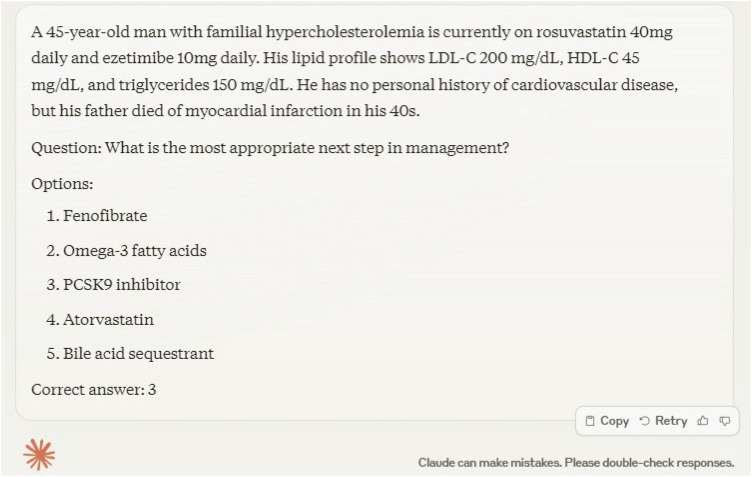Click the circular arrow Retry icon
Image resolution: width=752 pixels, height=477 pixels.
point(645,421)
